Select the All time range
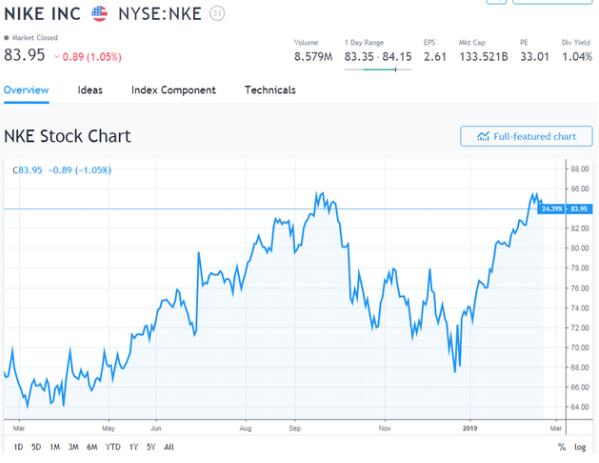This screenshot has height=463, width=599. point(169,447)
